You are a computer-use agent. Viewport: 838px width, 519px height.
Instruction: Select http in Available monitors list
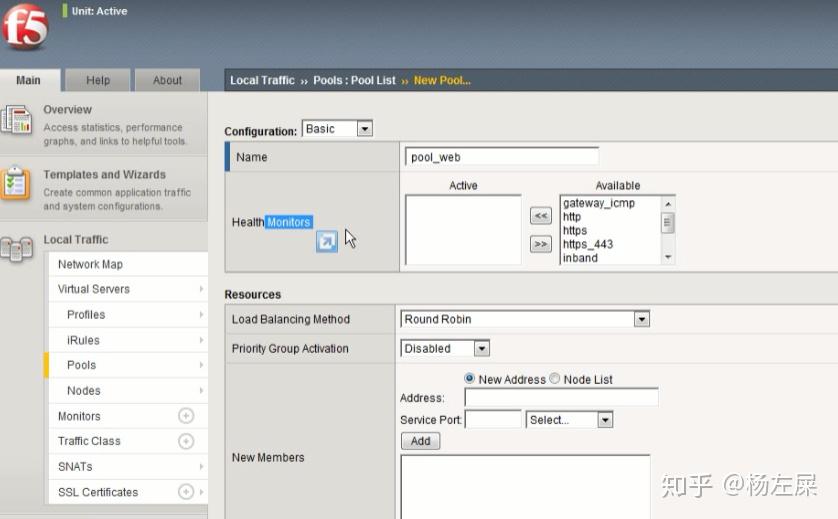point(572,216)
